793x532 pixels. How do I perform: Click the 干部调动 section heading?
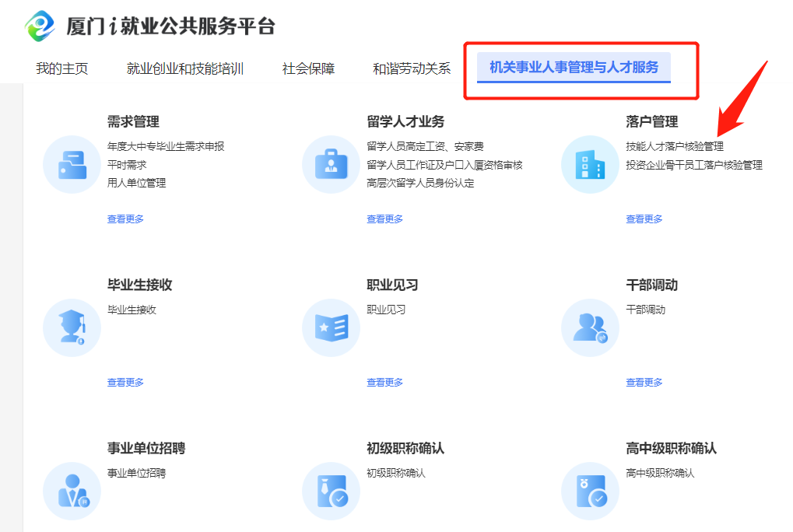point(652,285)
